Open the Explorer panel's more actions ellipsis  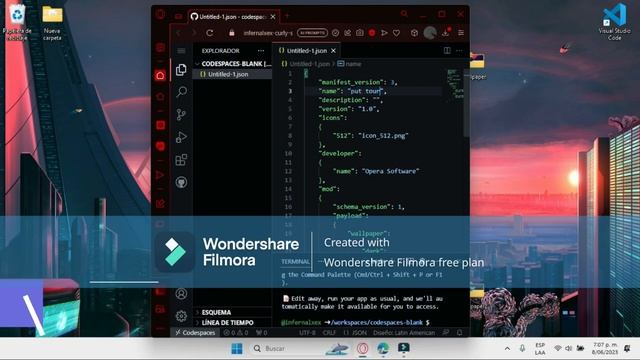pyautogui.click(x=261, y=51)
